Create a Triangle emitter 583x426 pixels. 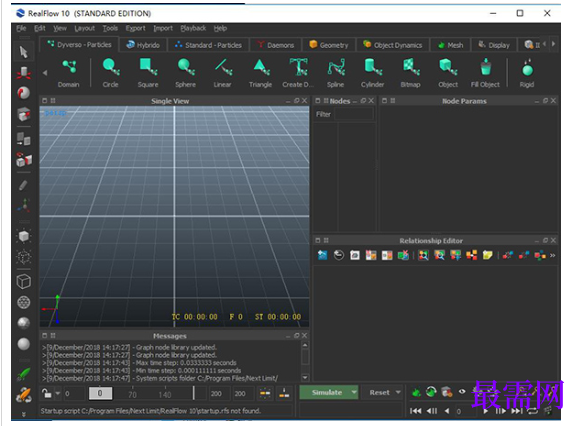tap(260, 73)
